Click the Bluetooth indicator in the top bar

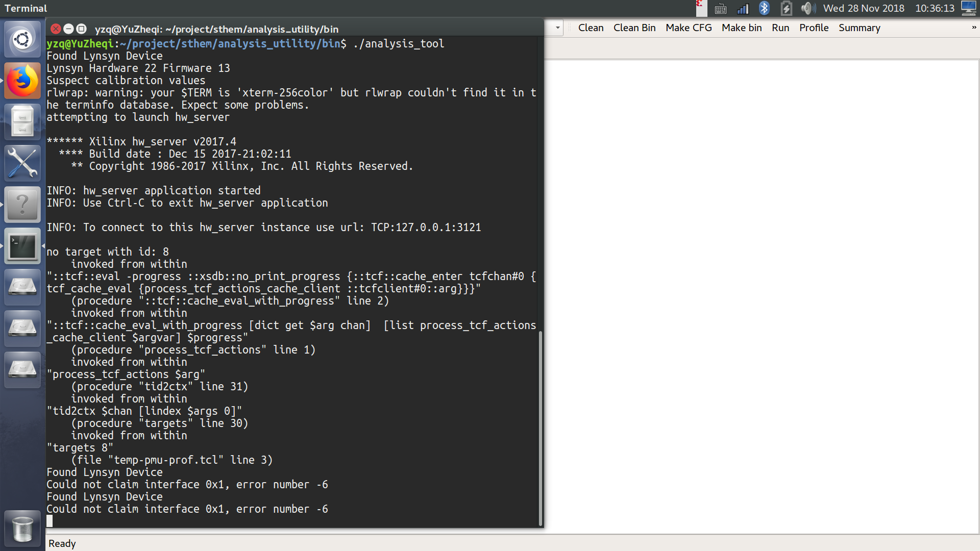[764, 8]
